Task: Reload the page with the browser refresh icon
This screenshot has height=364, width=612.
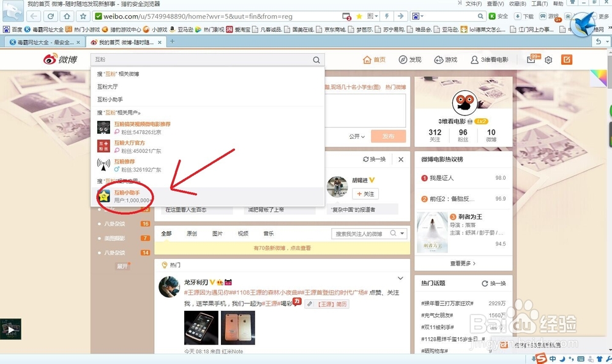Action: 51,17
